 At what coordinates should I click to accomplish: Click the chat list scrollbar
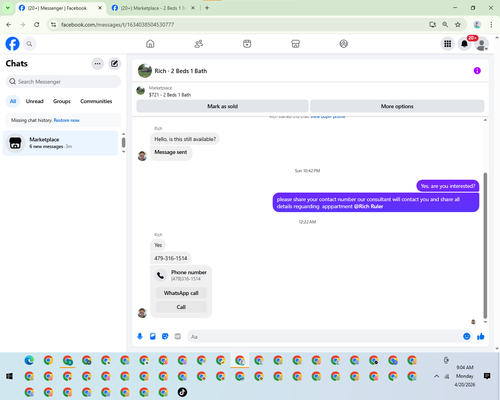123,142
